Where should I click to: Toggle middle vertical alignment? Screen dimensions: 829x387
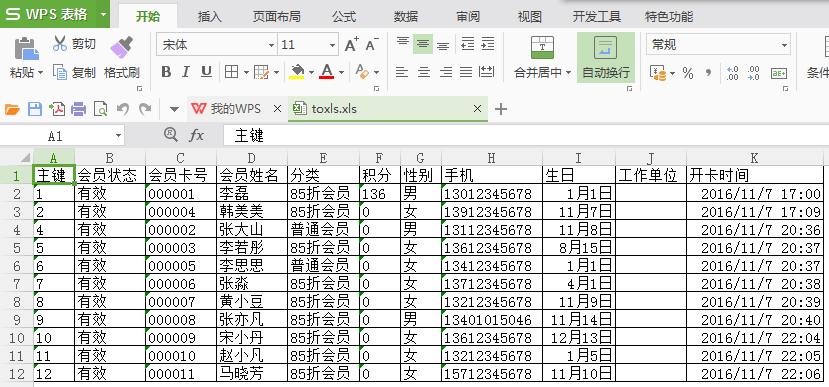[423, 44]
